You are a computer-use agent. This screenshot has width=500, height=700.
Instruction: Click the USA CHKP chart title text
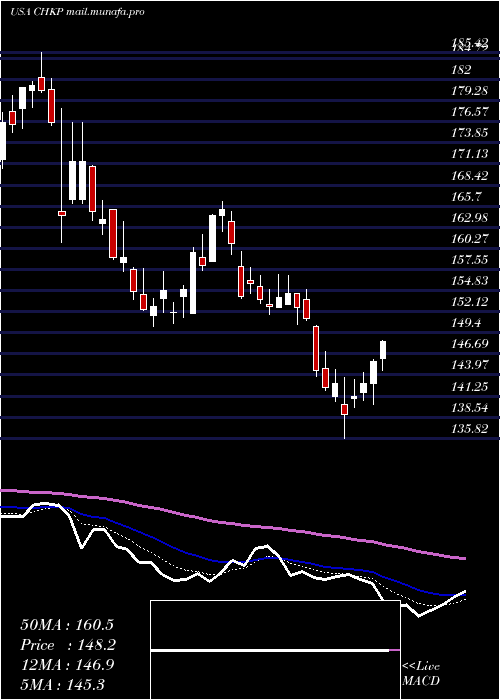[x=77, y=12]
